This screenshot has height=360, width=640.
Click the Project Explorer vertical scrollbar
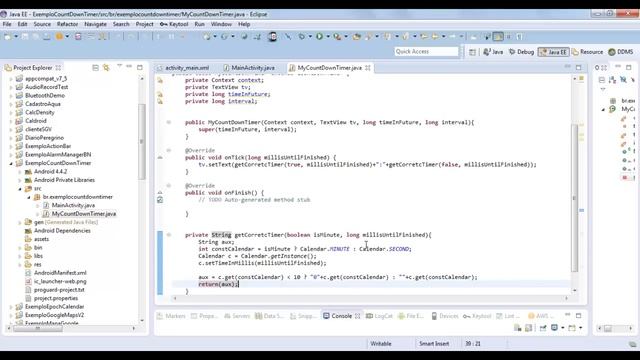(142, 142)
